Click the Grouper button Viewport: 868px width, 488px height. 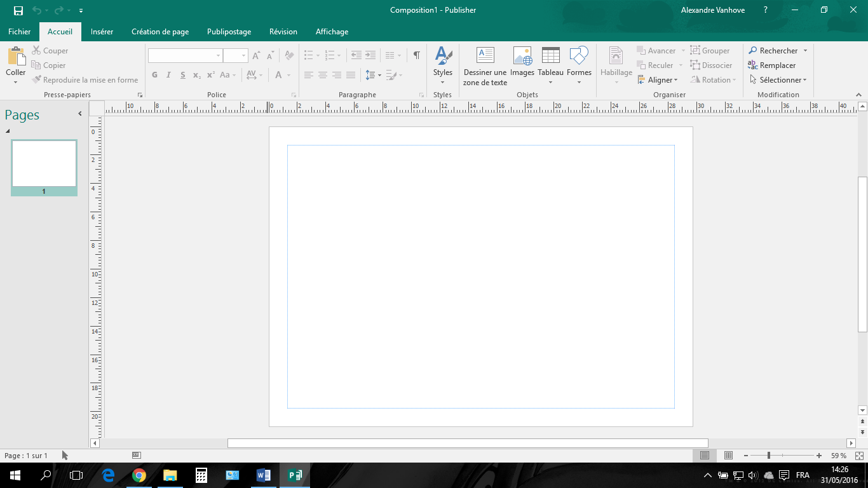710,51
